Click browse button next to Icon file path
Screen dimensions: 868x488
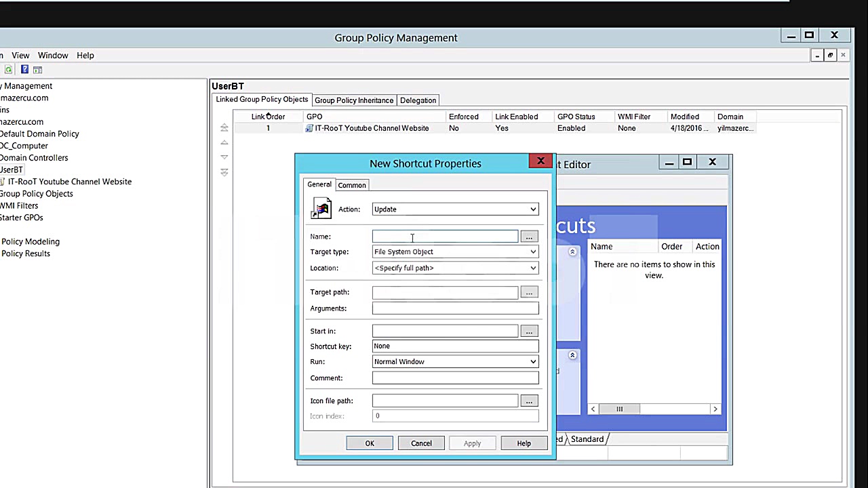(x=529, y=401)
